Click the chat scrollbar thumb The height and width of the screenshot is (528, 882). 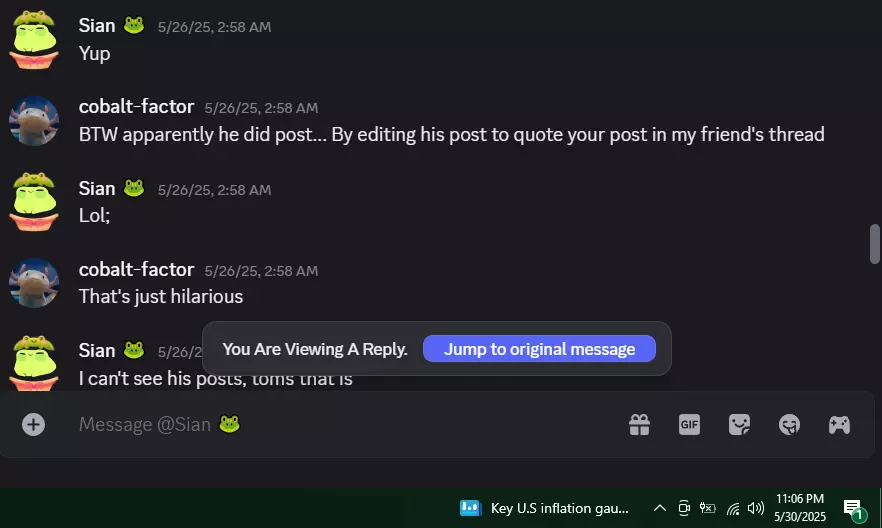[x=874, y=243]
